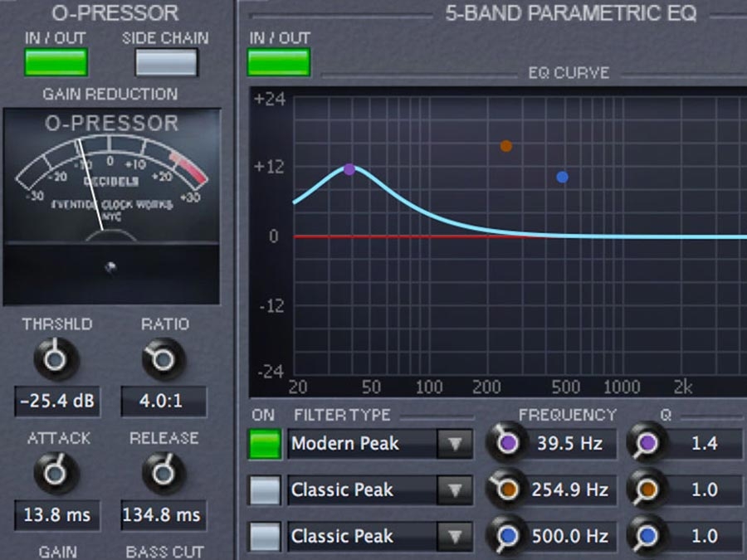747x560 pixels.
Task: Click the purple frequency knob at 39.5 Hz
Action: coord(507,443)
